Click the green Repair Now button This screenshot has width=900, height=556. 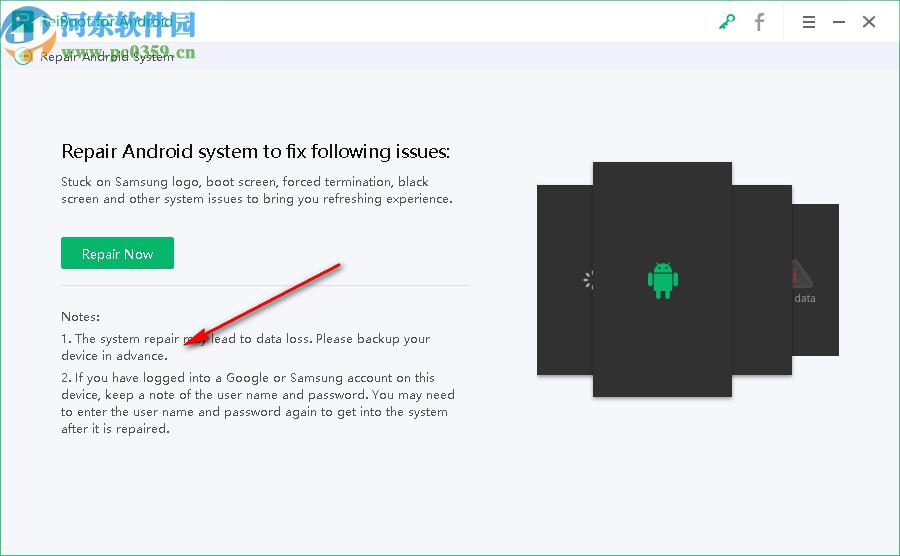coord(117,253)
